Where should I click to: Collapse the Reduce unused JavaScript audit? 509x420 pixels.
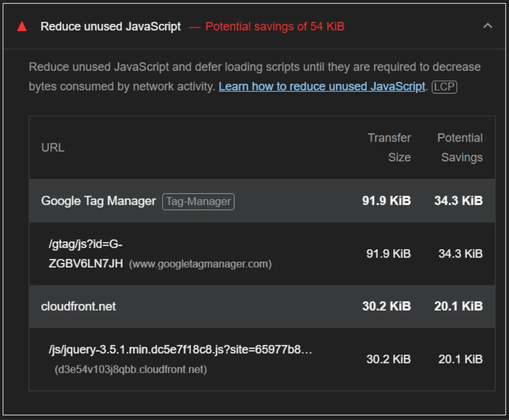point(487,26)
